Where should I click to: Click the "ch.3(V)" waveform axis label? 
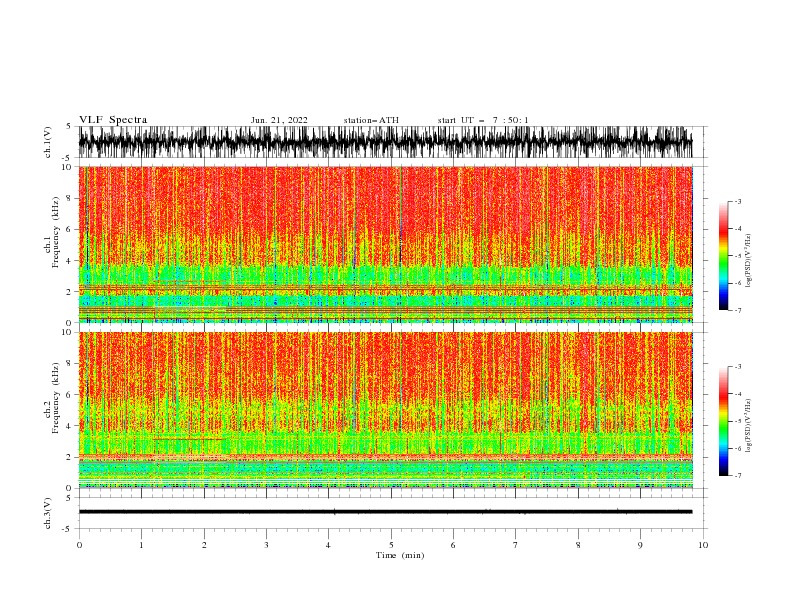tap(48, 513)
